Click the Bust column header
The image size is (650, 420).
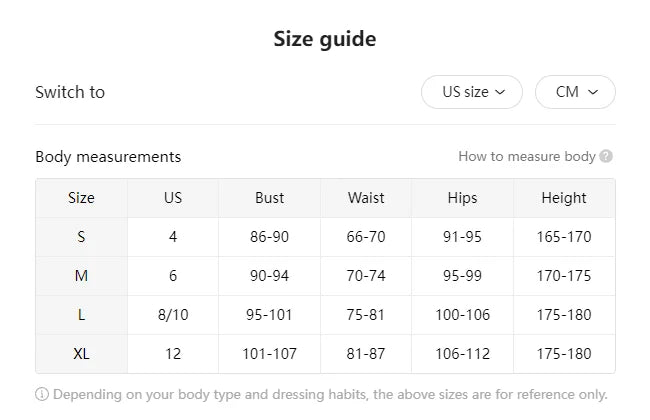(269, 198)
